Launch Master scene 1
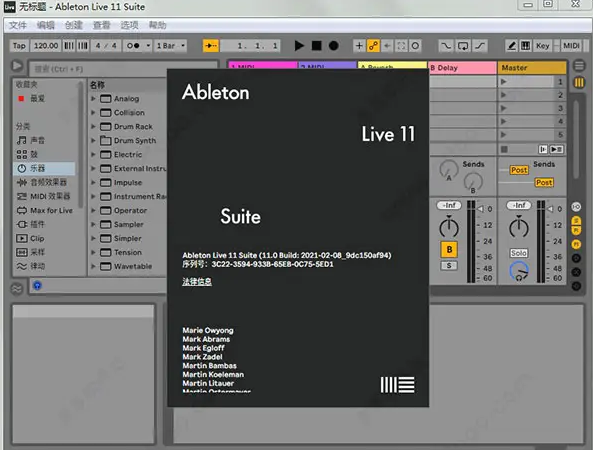The image size is (593, 450). pos(503,82)
